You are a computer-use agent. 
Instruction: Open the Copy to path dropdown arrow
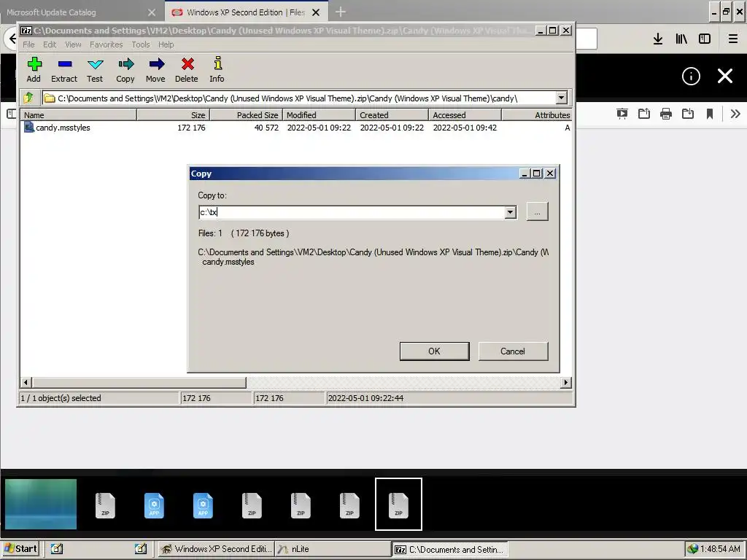(510, 212)
